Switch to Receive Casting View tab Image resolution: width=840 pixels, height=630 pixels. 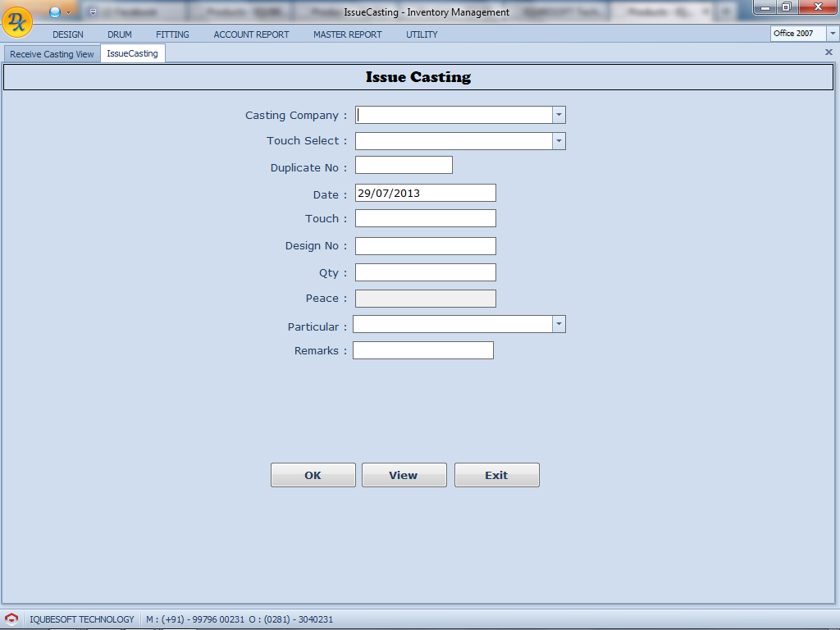click(52, 54)
